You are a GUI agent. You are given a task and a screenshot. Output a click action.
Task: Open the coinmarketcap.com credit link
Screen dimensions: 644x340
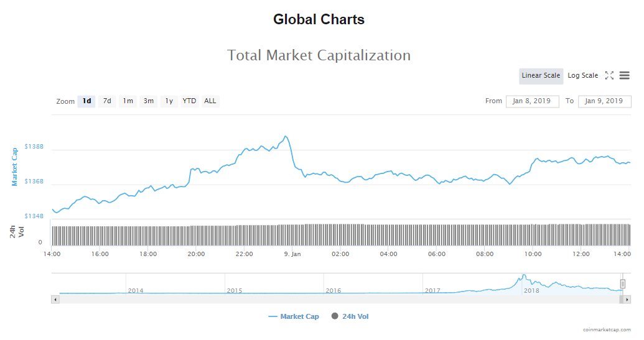pyautogui.click(x=606, y=330)
